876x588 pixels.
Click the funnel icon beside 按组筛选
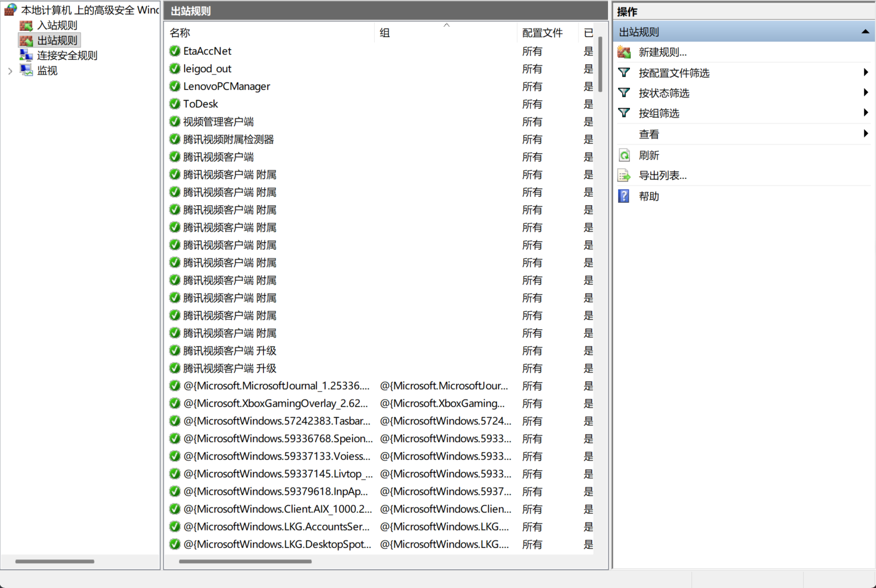pos(624,113)
